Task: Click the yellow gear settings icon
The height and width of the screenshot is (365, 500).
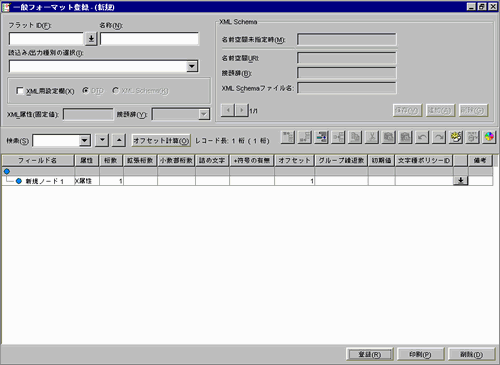Action: coord(456,137)
